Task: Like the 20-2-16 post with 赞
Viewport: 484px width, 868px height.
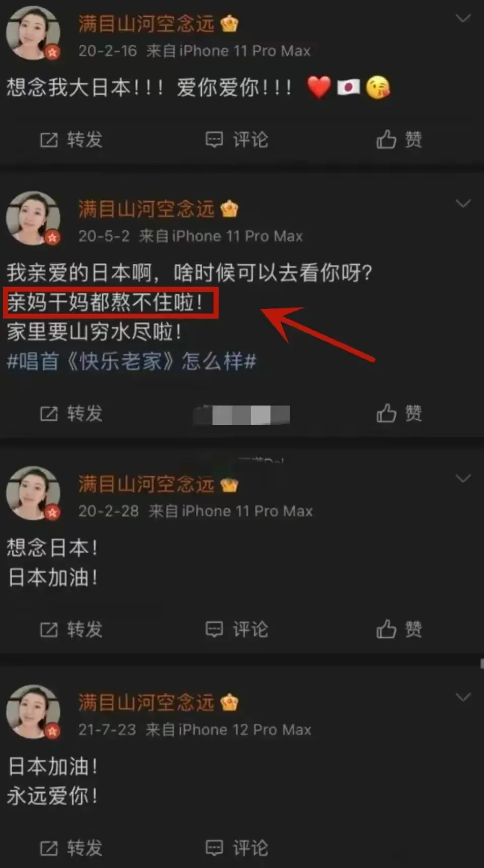Action: pyautogui.click(x=399, y=139)
